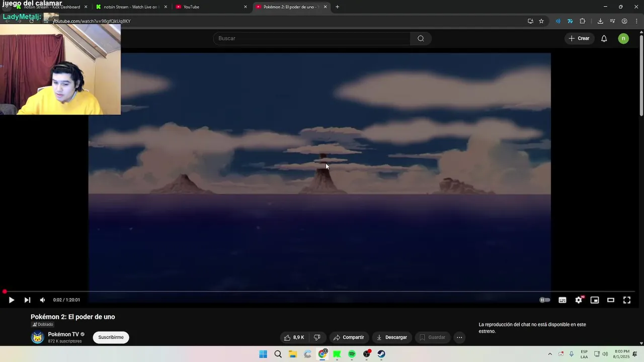The height and width of the screenshot is (362, 644).
Task: Mute the video volume
Action: point(43,300)
